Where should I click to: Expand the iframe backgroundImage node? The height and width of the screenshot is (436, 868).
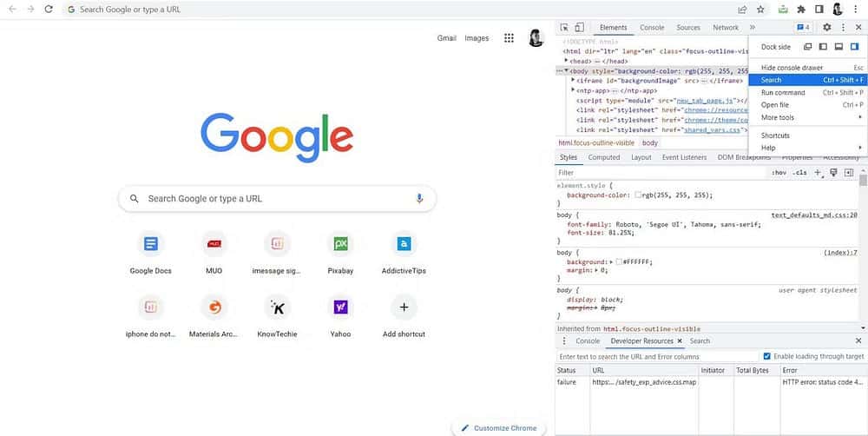point(573,80)
